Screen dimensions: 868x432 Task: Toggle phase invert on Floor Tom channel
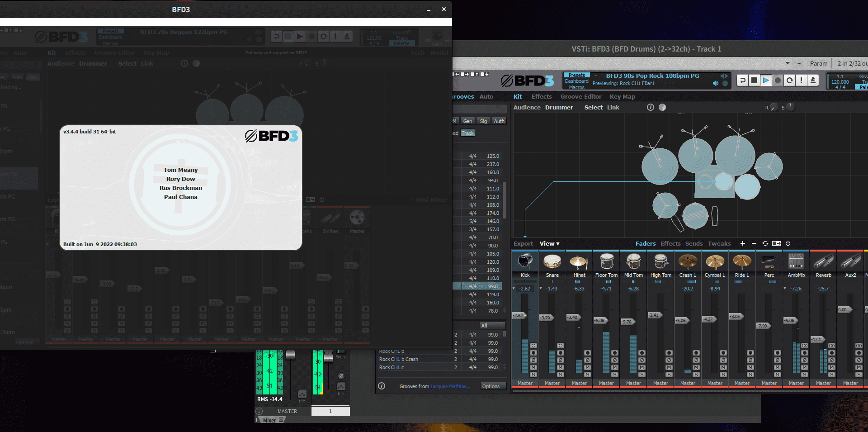(x=615, y=360)
